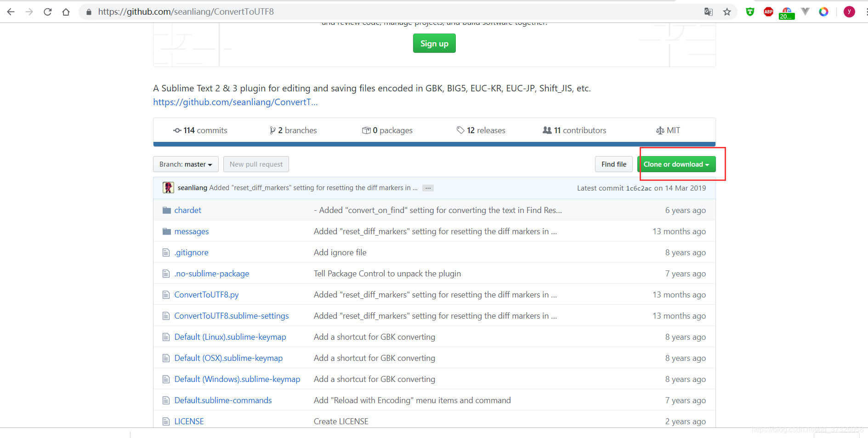Reload the page with refresh icon

(48, 12)
